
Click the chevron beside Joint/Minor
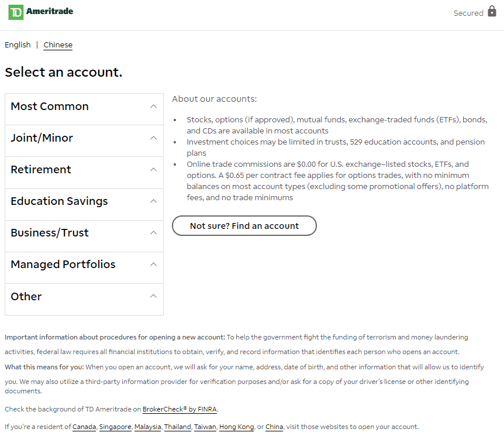pos(154,138)
